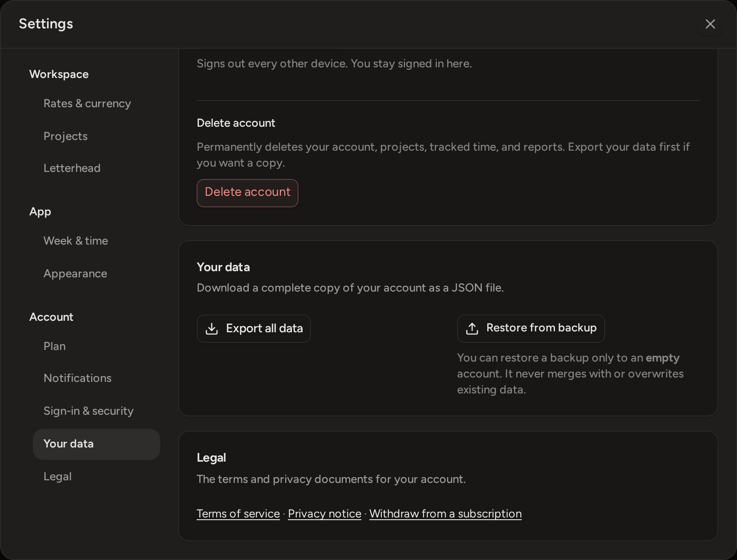The height and width of the screenshot is (560, 737).
Task: Select Your data in the sidebar
Action: [97, 444]
